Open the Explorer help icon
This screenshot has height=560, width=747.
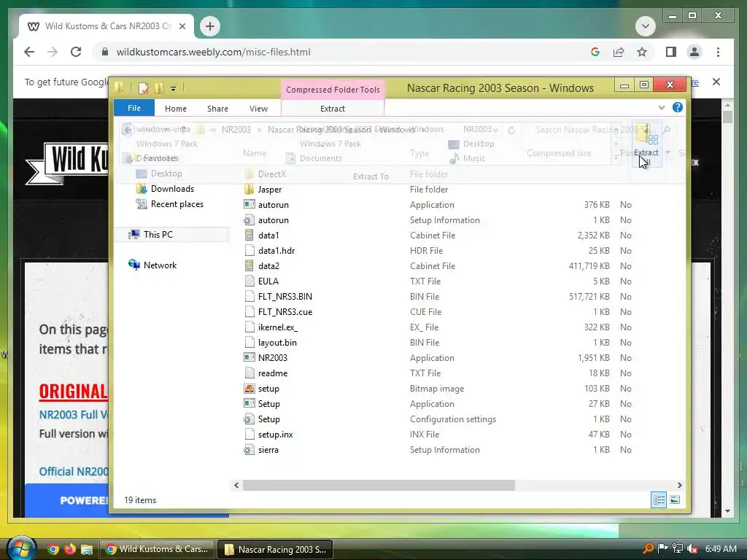[x=678, y=108]
